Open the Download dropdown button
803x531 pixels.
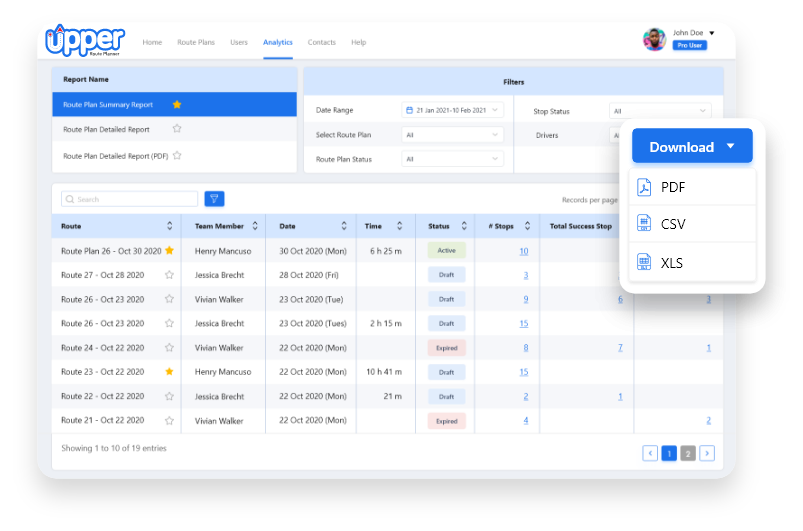(692, 146)
